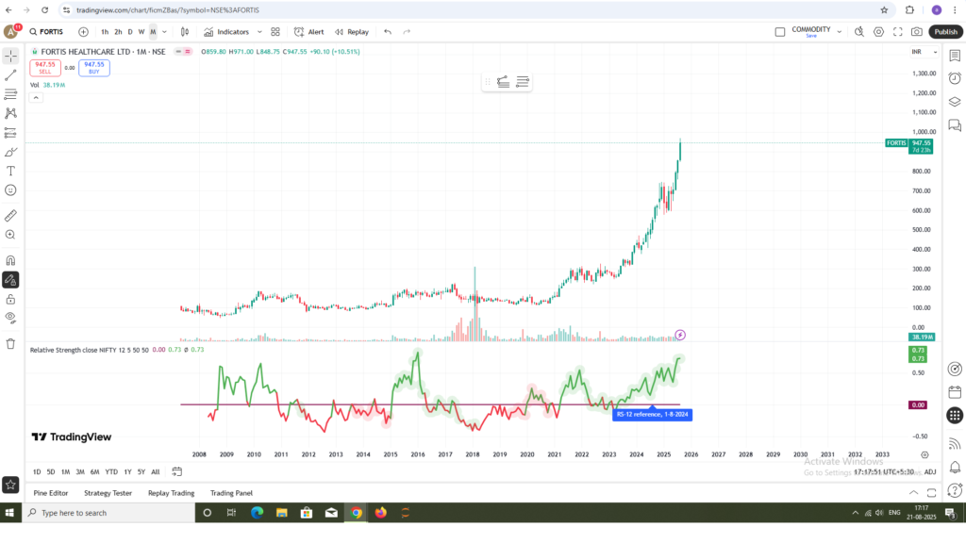Screen dimensions: 966x560
Task: Open the object tree layers panel
Action: click(955, 102)
